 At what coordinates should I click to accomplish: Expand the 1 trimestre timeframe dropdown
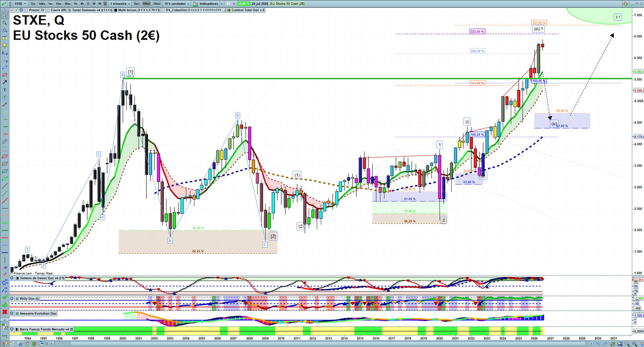pyautogui.click(x=120, y=4)
